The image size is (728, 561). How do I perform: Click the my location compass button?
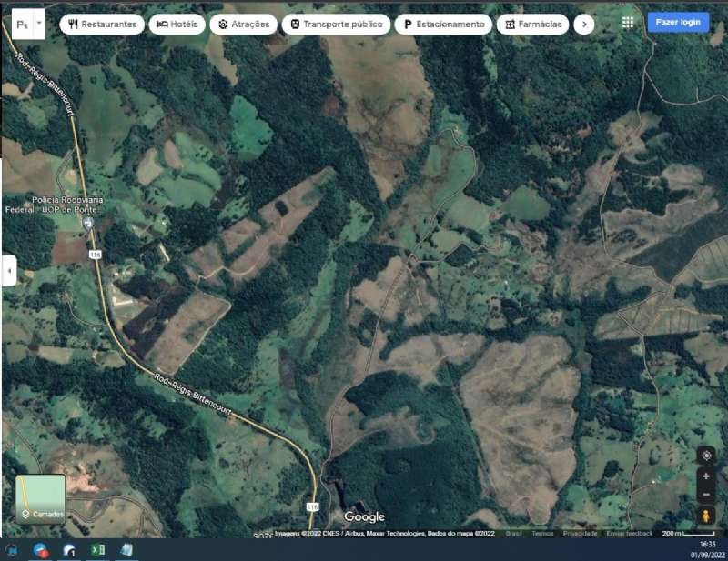coord(705,456)
